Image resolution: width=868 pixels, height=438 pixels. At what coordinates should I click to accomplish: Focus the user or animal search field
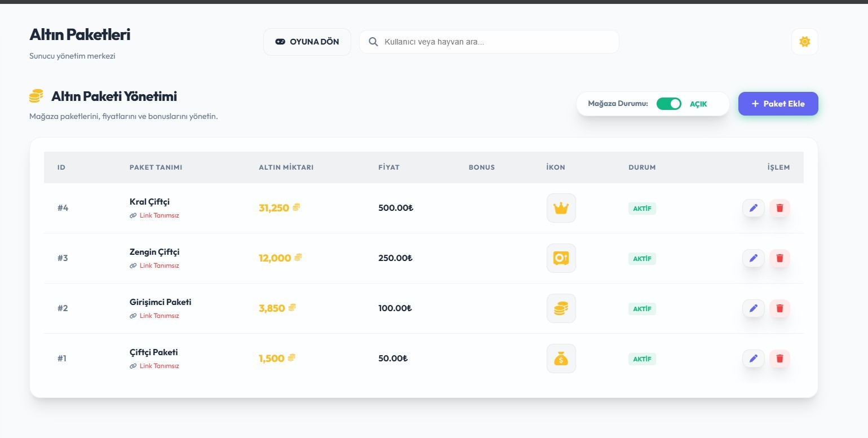(x=496, y=42)
